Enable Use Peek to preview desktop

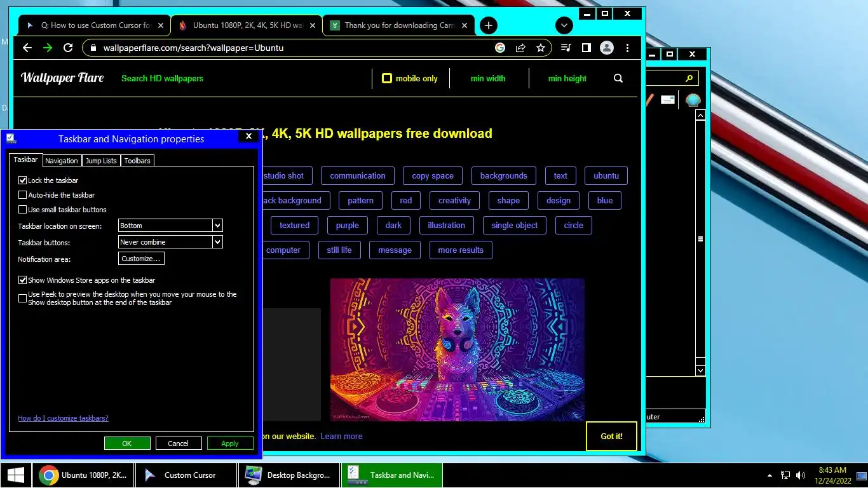[x=23, y=298]
